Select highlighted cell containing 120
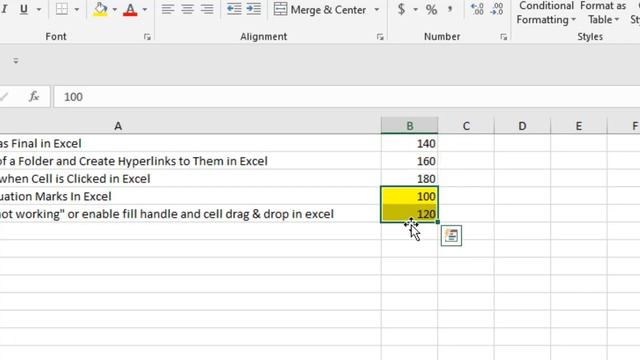This screenshot has height=360, width=640. click(x=409, y=213)
